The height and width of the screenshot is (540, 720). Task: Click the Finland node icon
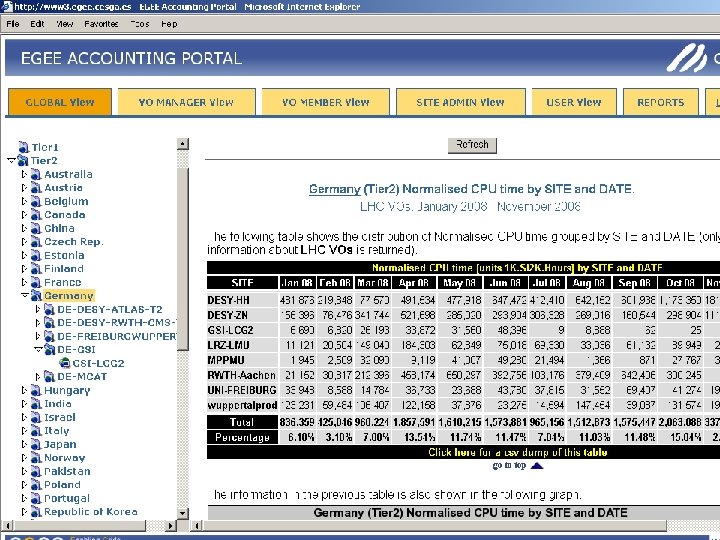36,269
